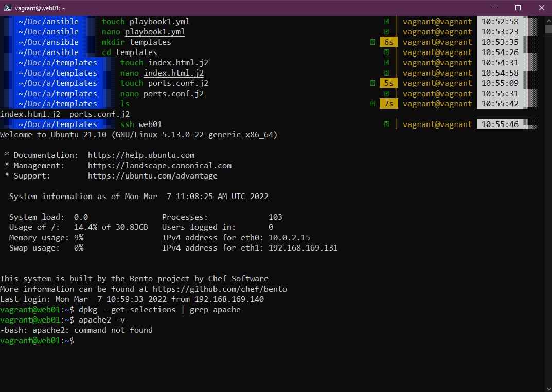Image resolution: width=552 pixels, height=392 pixels.
Task: Click the green status icon beside "nano playbook1.yml"
Action: [386, 31]
